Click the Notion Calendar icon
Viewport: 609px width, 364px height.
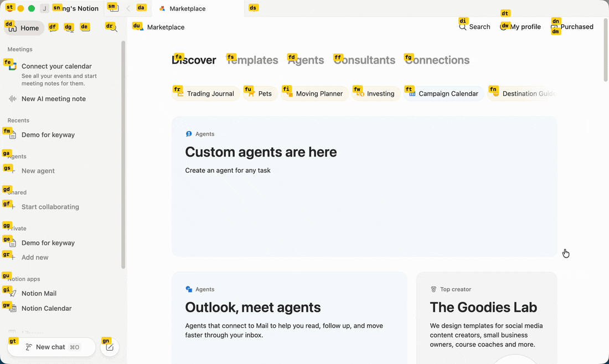tap(12, 309)
